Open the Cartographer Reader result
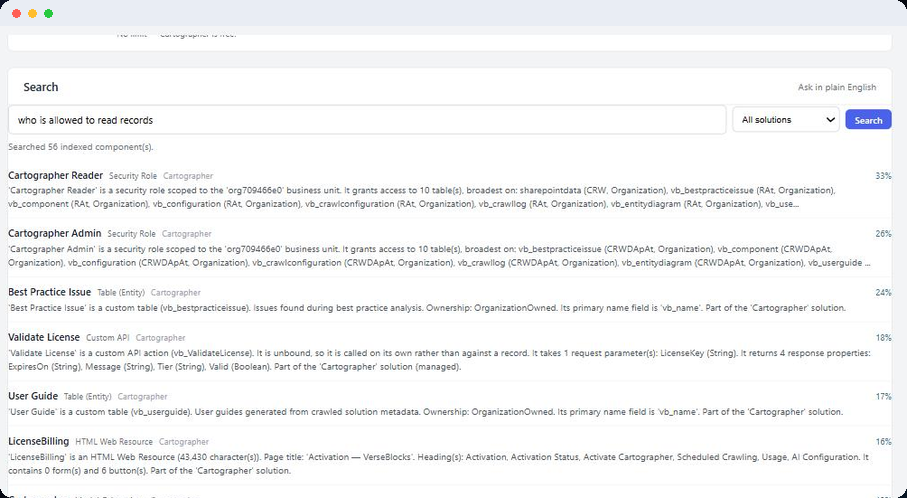The height and width of the screenshot is (498, 907). 56,175
